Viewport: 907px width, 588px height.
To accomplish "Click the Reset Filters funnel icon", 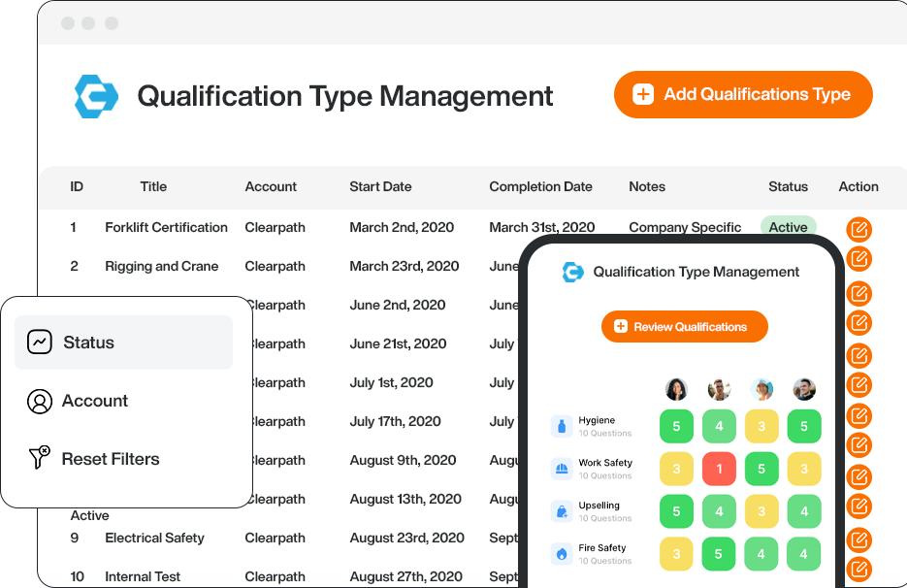I will click(x=40, y=459).
